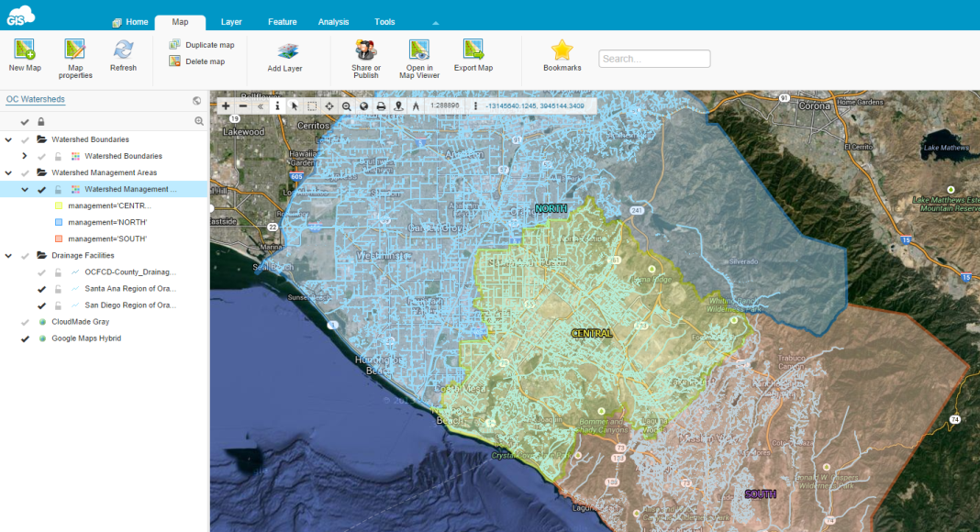The width and height of the screenshot is (980, 532).
Task: Click the Export Map icon
Action: (x=473, y=50)
